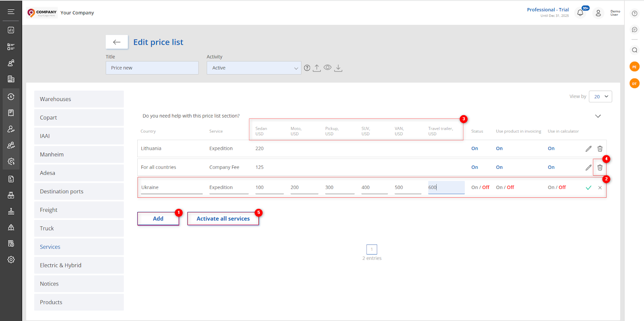Expand the price list help section chevron

pyautogui.click(x=598, y=116)
